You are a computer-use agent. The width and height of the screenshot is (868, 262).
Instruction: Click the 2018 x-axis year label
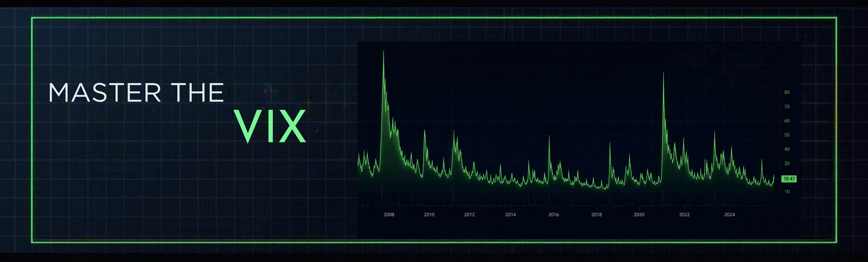596,215
